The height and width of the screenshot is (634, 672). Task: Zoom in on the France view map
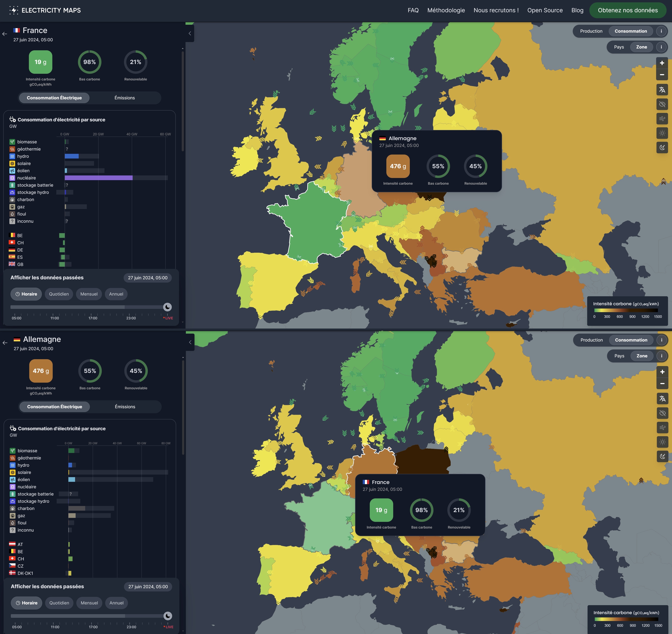(662, 63)
